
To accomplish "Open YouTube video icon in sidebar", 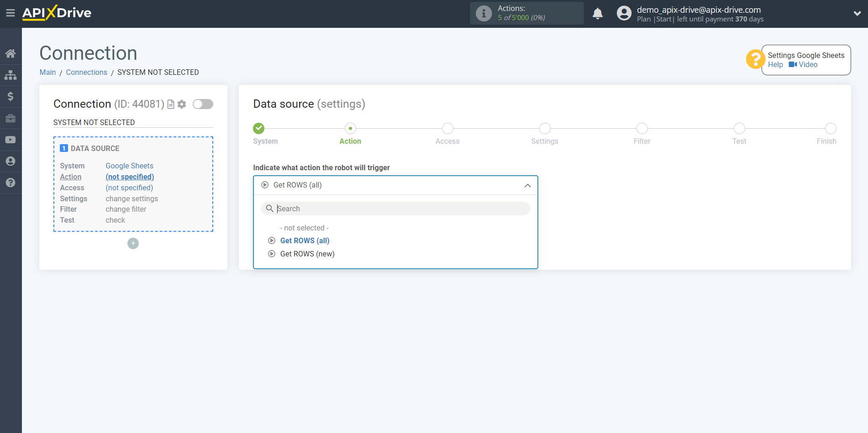I will pyautogui.click(x=11, y=140).
